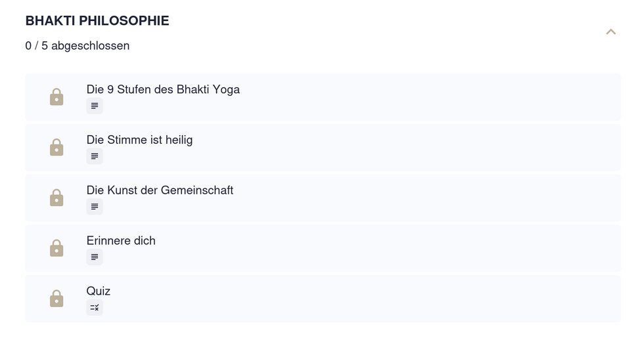Click the empty area of the Quiz row
The height and width of the screenshot is (338, 644).
click(x=394, y=299)
